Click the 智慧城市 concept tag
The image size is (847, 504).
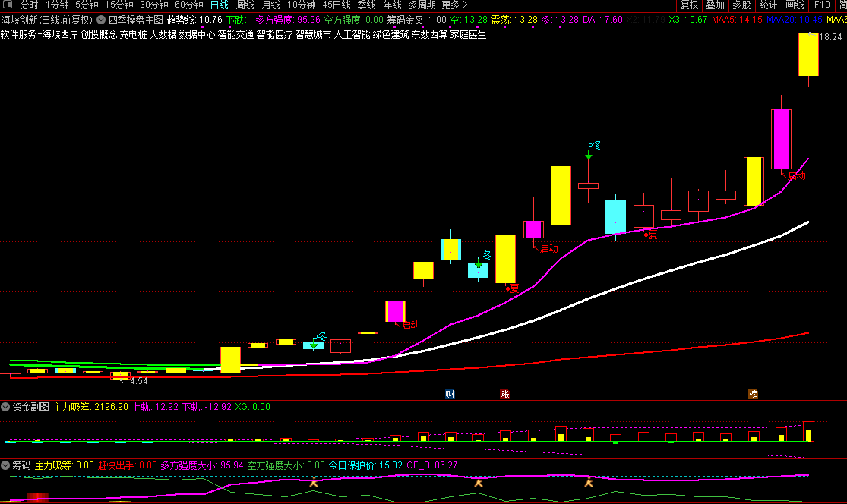pyautogui.click(x=313, y=34)
